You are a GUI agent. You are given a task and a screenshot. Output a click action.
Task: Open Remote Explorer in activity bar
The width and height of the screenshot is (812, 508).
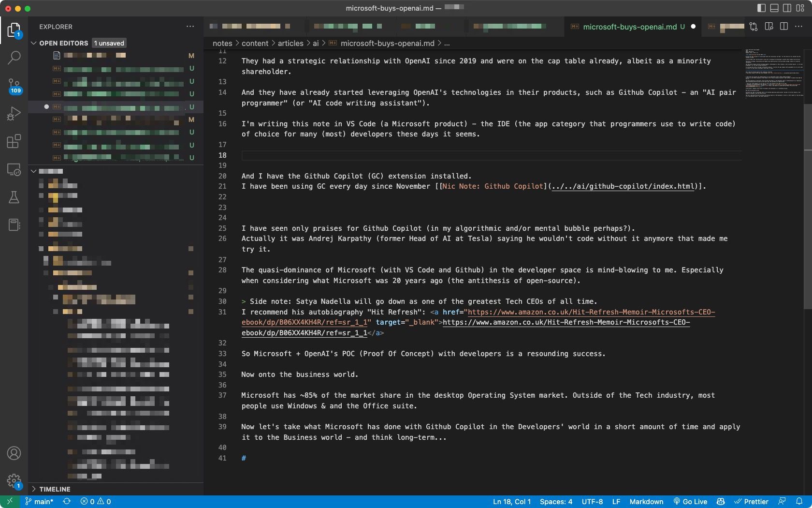(14, 169)
